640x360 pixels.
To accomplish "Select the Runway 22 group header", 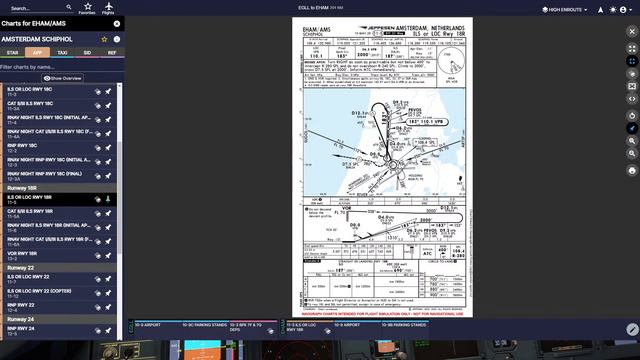I will [60, 268].
